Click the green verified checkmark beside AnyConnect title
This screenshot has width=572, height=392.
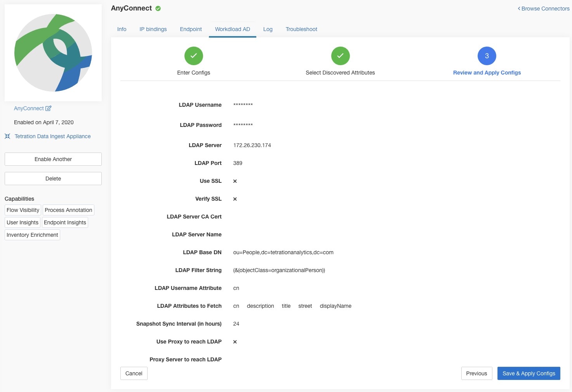[x=158, y=9]
